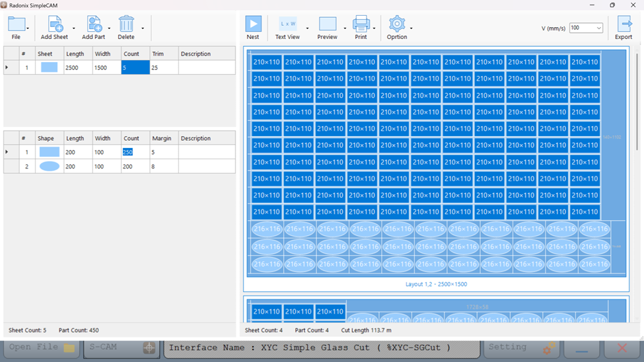Click sheet Length cell 2500
This screenshot has width=644, height=362.
point(78,67)
